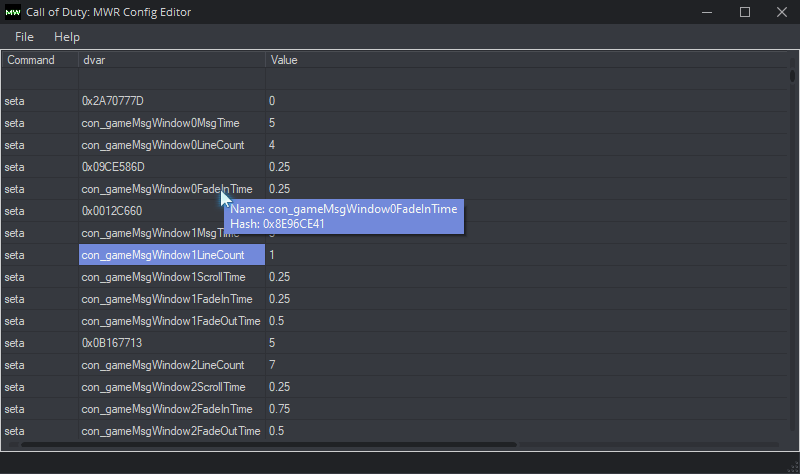Select con_gameMsgWindow2FadeOutTime cell
This screenshot has width=800, height=474.
172,431
